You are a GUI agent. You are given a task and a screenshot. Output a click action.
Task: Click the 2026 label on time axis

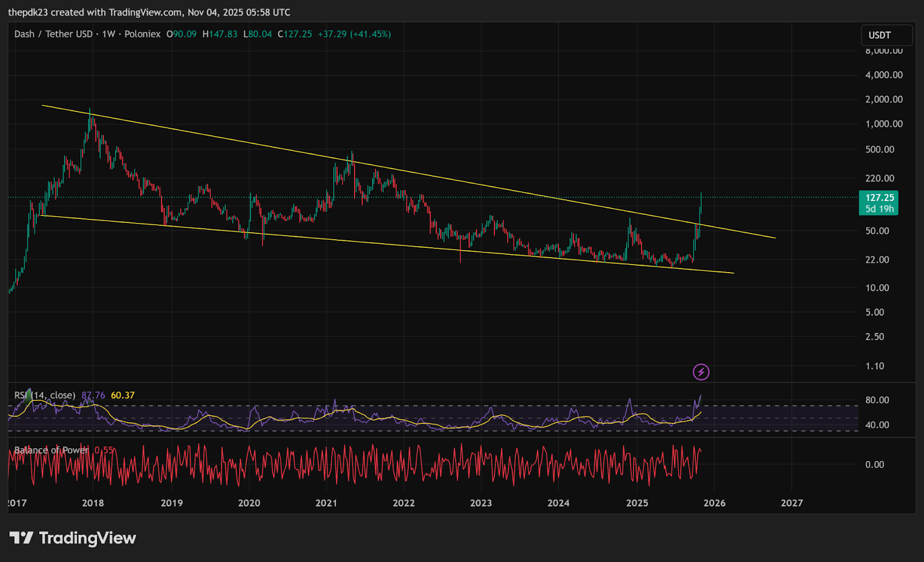click(714, 503)
